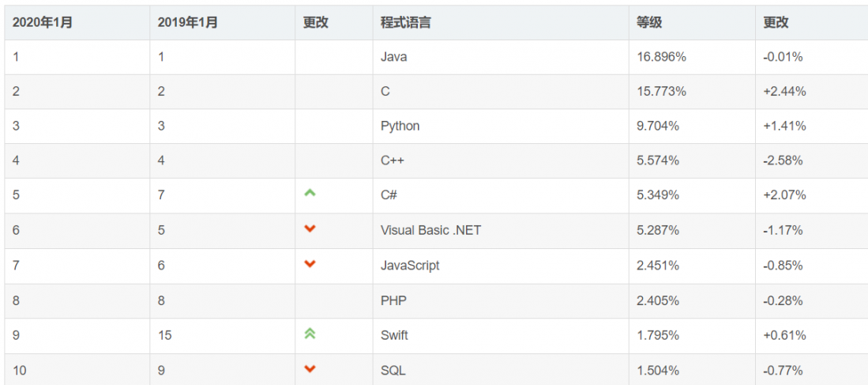Viewport: 868px width, 385px height.
Task: Click the PHP language entry
Action: [x=393, y=300]
